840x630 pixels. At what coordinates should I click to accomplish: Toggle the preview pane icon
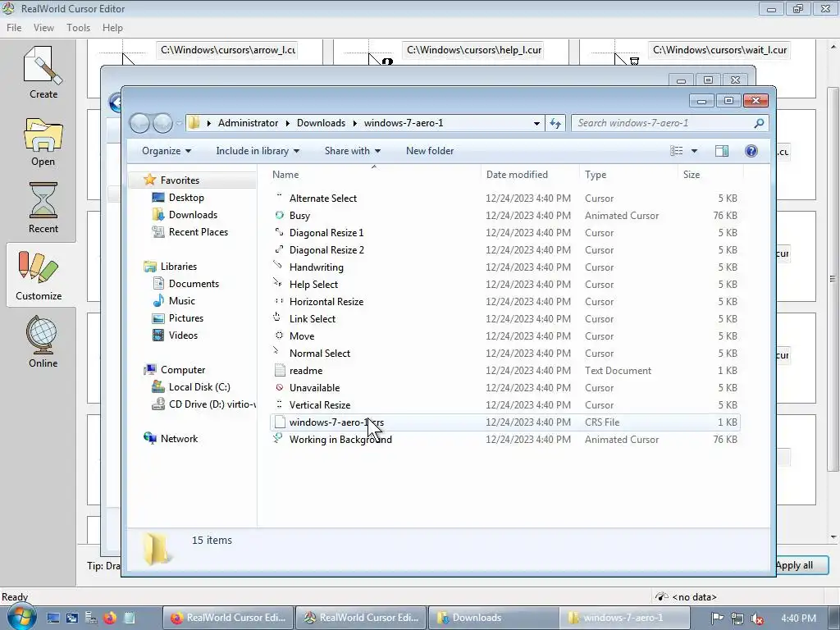pyautogui.click(x=722, y=151)
